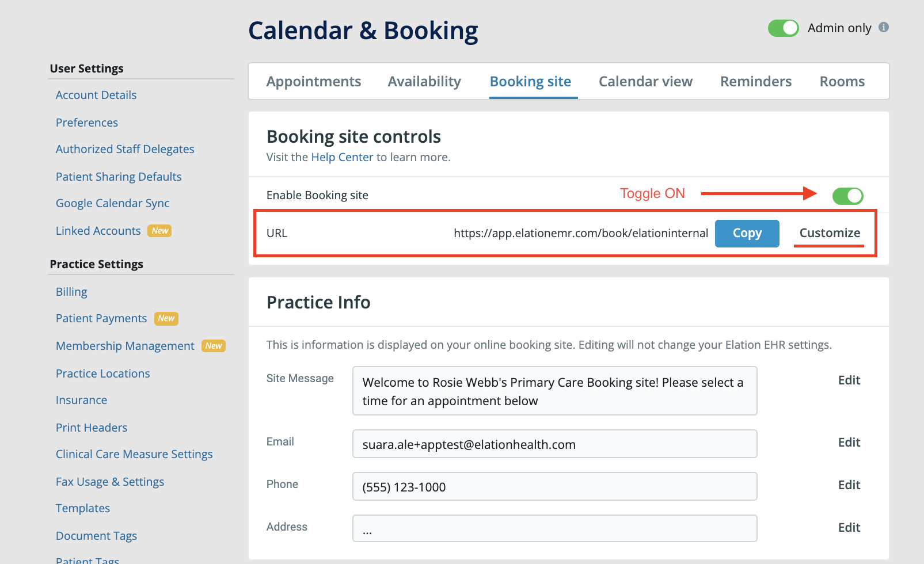Disable the Enable Booking site toggle

(847, 196)
